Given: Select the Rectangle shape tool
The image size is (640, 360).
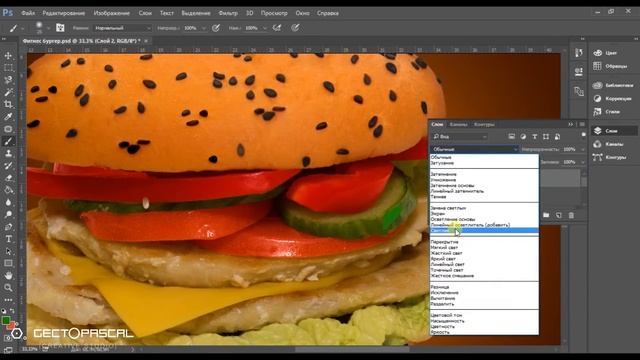Looking at the screenshot, I should 8,263.
